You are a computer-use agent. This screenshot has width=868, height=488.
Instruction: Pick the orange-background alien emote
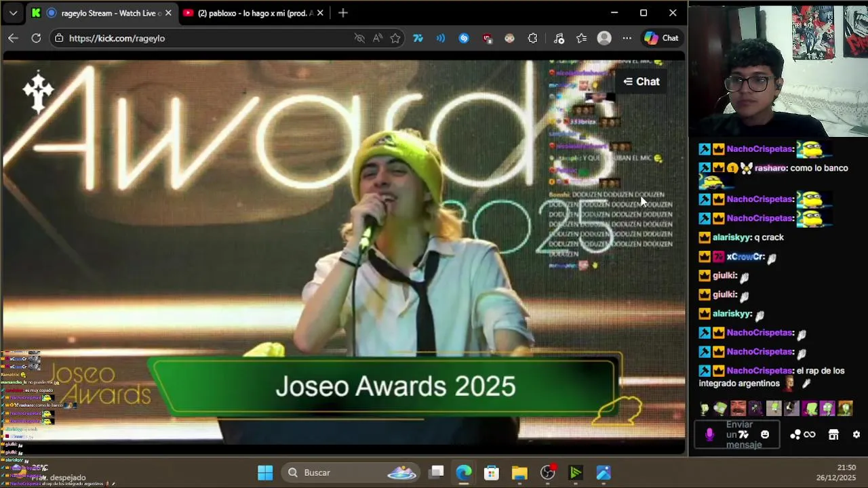tap(845, 409)
